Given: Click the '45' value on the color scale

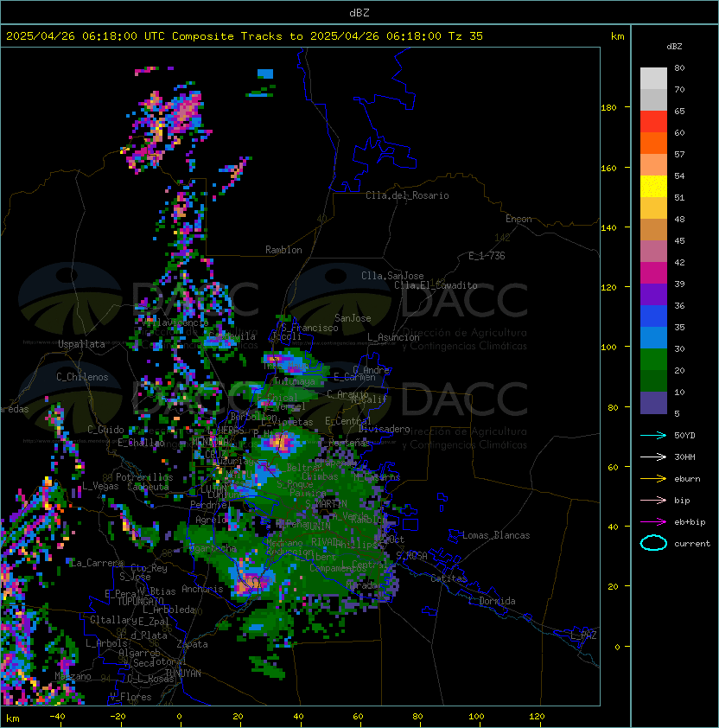Looking at the screenshot, I should click(679, 240).
